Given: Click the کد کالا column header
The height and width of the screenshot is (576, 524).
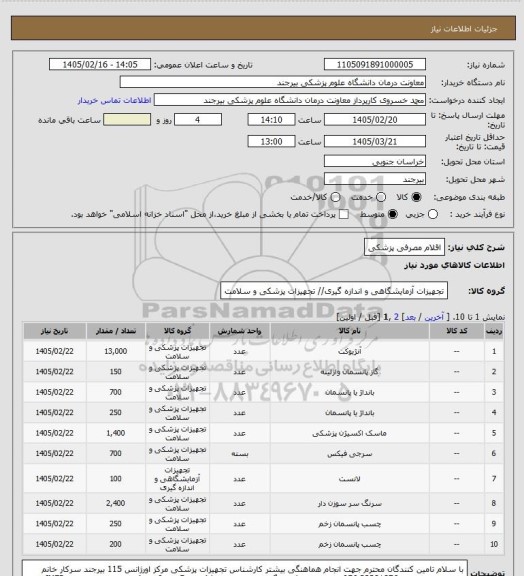Looking at the screenshot, I should [x=456, y=331].
